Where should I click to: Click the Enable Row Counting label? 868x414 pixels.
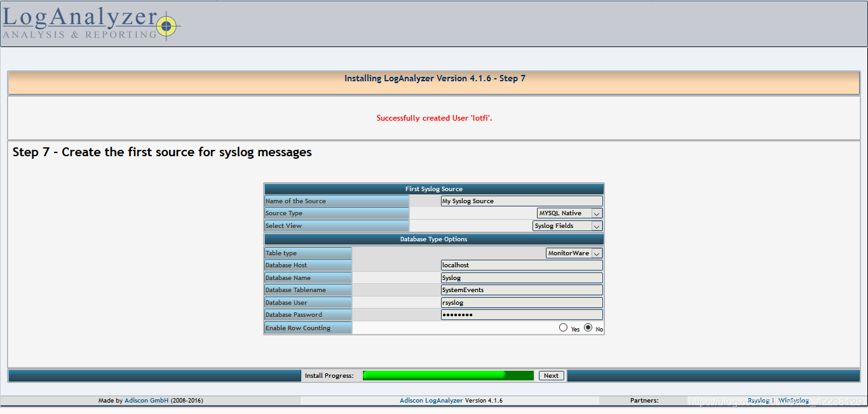(x=298, y=328)
